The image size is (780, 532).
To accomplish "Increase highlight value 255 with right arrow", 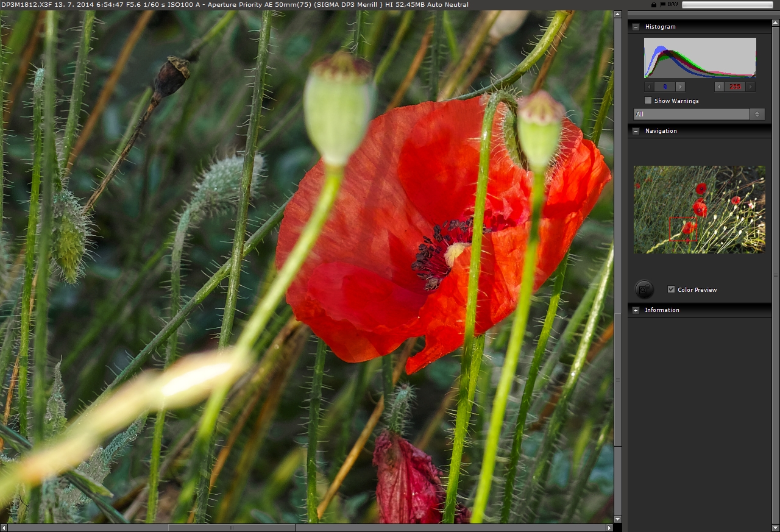I will (x=751, y=87).
